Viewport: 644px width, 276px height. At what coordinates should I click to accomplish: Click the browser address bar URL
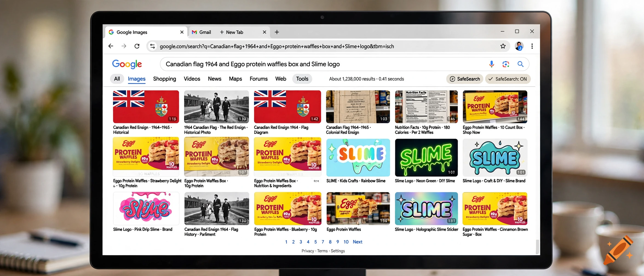pos(277,46)
